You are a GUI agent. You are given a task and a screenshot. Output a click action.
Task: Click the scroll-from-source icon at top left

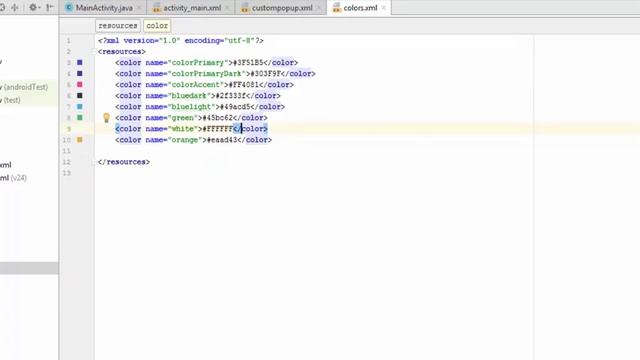pyautogui.click(x=2, y=7)
